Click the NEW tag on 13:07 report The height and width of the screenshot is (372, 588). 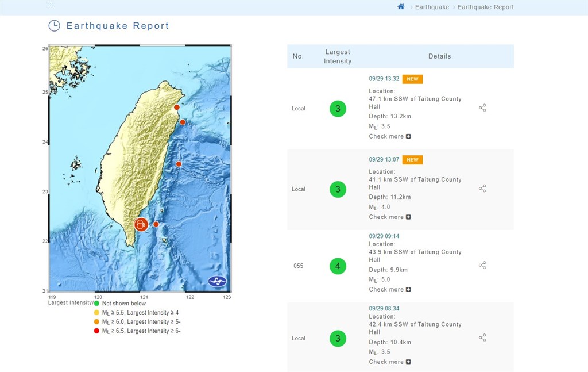[x=412, y=160]
